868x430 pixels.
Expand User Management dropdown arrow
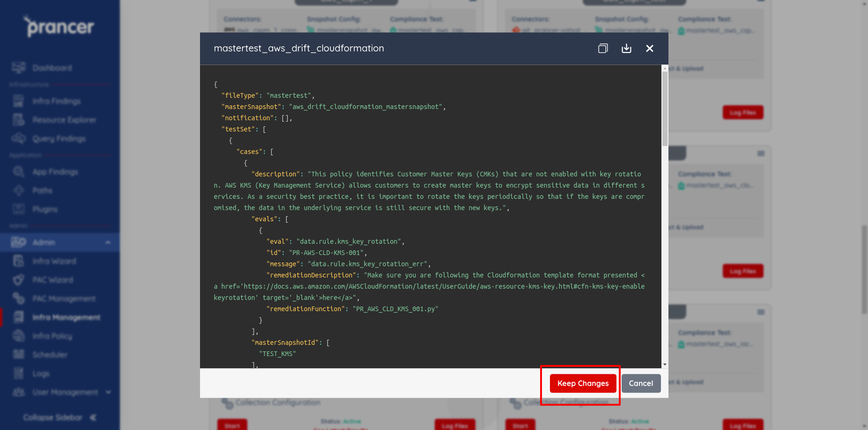109,392
